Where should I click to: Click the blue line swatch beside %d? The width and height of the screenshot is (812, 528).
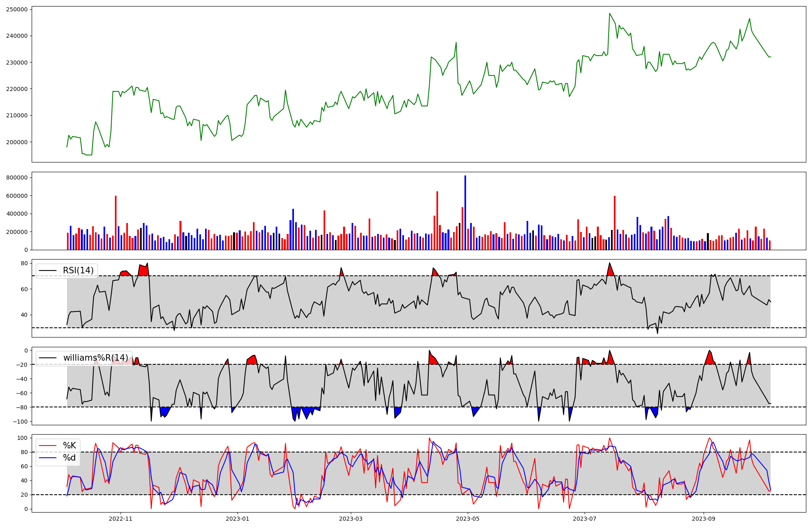click(x=47, y=458)
